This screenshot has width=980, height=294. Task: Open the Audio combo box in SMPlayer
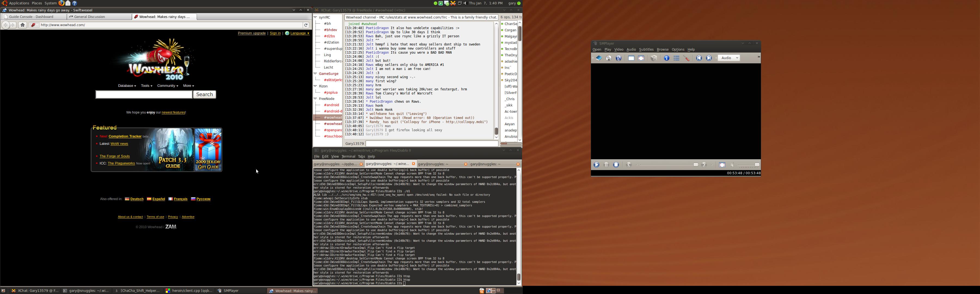tap(728, 58)
